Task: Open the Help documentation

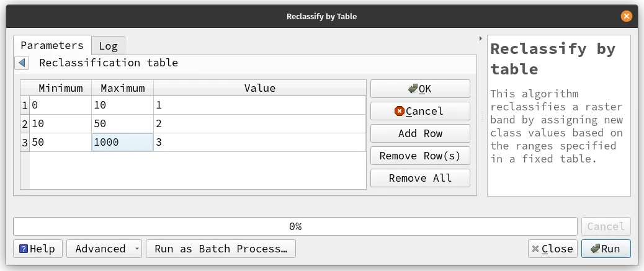Action: 37,249
